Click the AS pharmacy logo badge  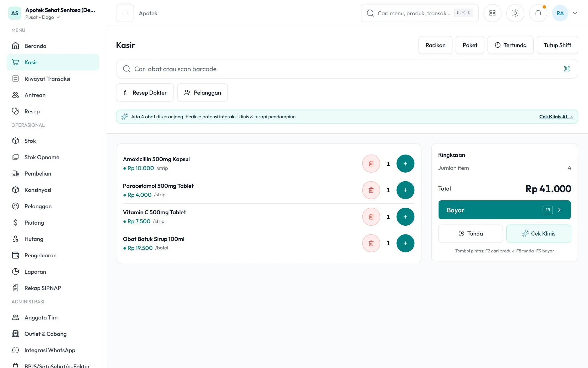click(15, 13)
